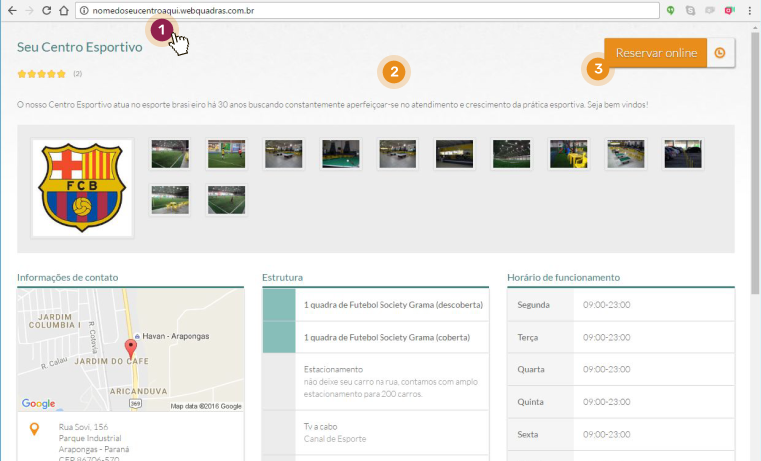
Task: Click the Seu Centro Esportivo title
Action: pyautogui.click(x=79, y=47)
